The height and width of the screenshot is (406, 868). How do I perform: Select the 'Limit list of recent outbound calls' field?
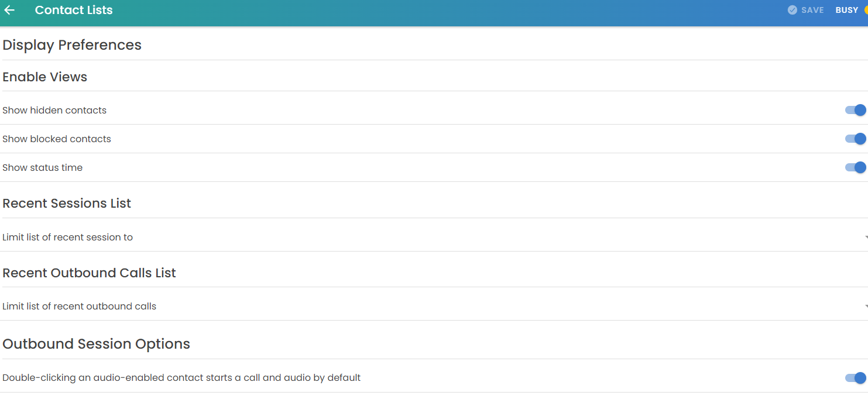(x=80, y=307)
